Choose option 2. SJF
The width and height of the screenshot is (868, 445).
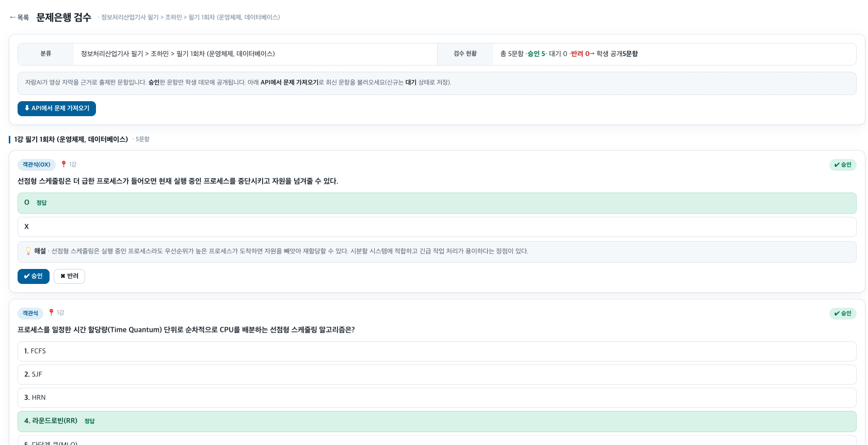coord(437,374)
